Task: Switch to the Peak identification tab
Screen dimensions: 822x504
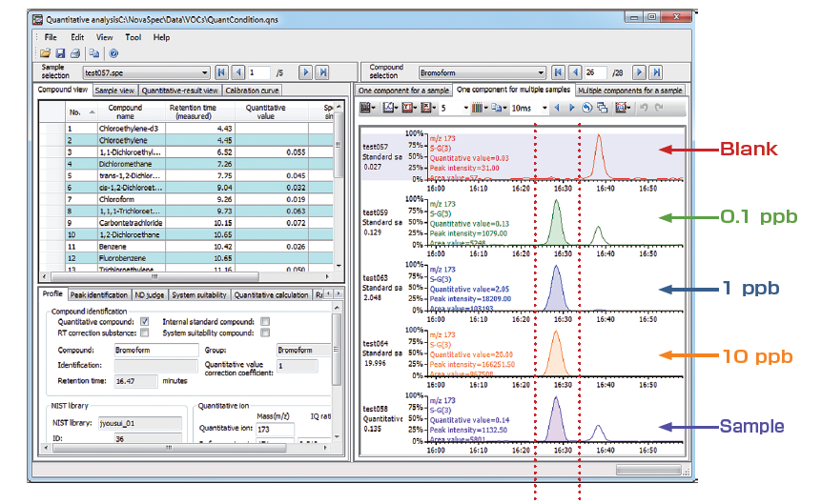Action: tap(99, 295)
